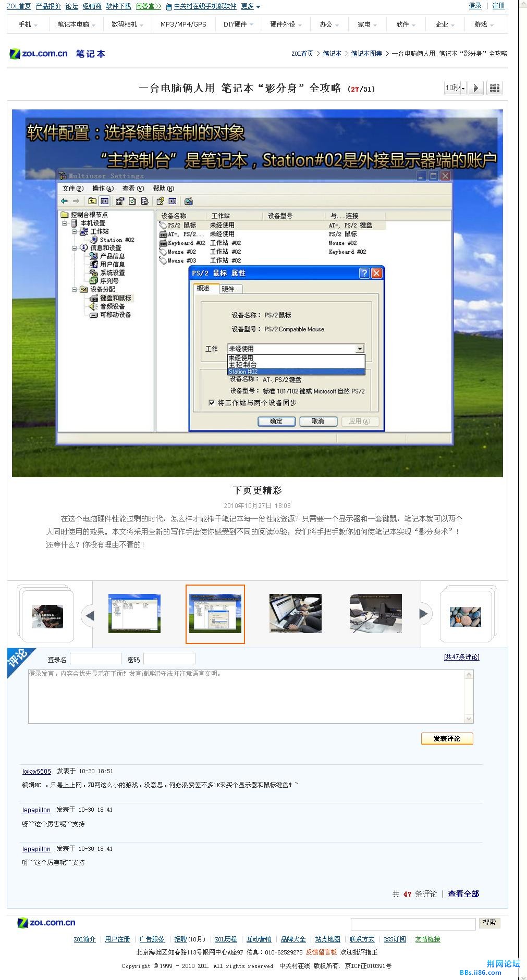This screenshot has width=527, height=980.
Task: Focus the 登录名 input field
Action: pyautogui.click(x=95, y=659)
